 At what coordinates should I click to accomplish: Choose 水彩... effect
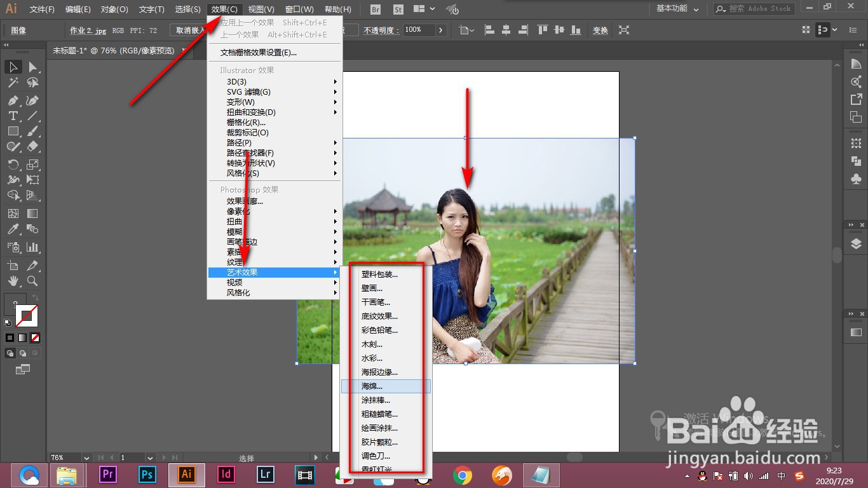pos(386,358)
